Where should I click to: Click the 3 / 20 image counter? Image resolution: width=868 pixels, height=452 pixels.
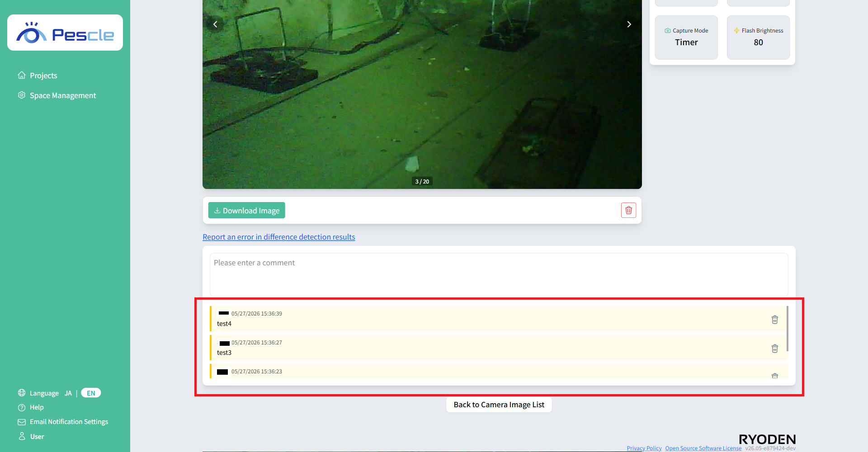coord(422,181)
